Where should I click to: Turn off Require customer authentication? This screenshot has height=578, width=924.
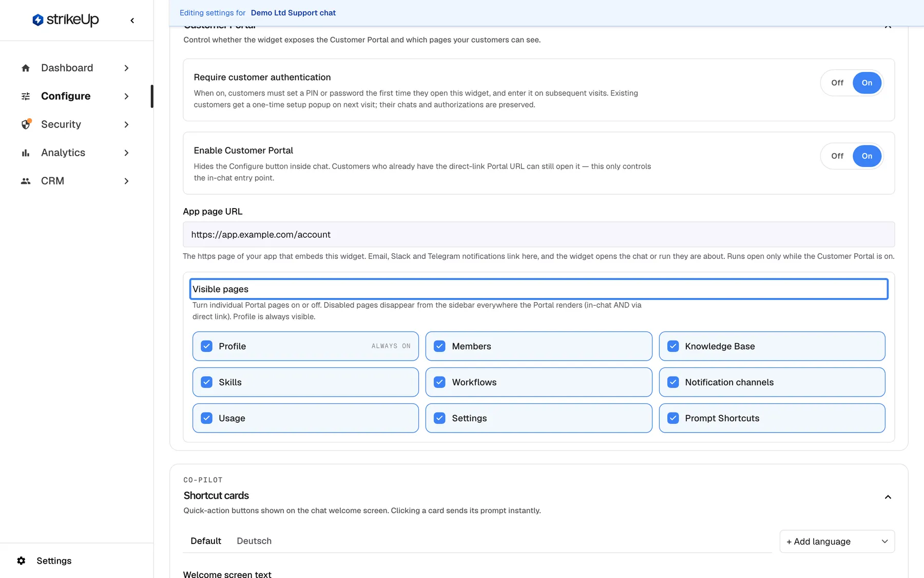tap(837, 83)
